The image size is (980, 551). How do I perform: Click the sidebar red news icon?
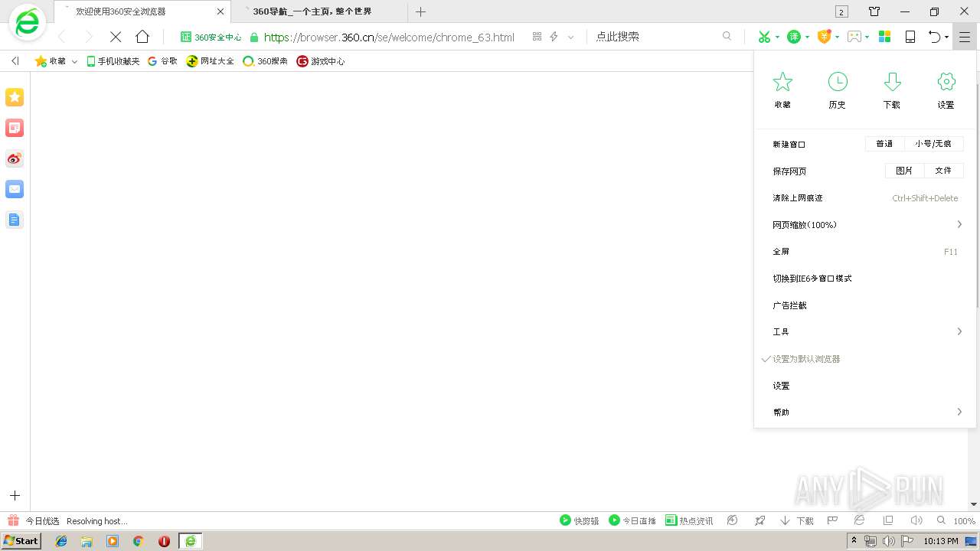15,128
